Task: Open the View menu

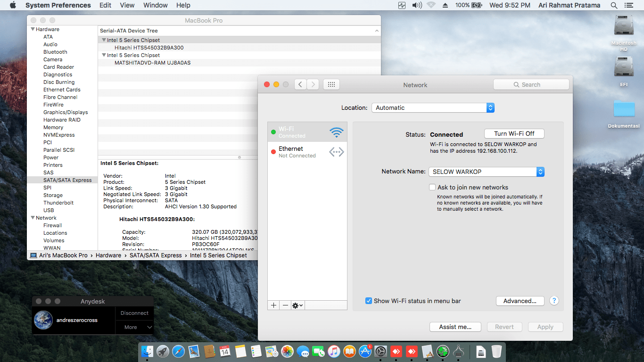Action: click(127, 5)
